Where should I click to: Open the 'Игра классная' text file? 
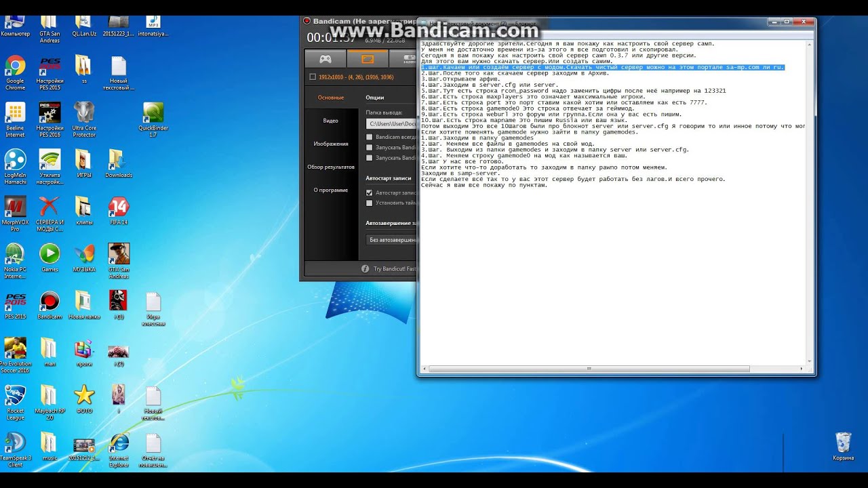point(153,308)
